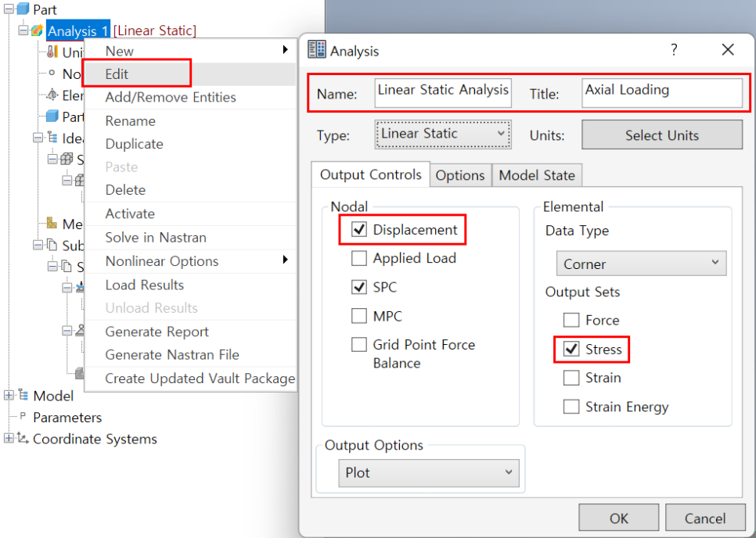Expand the Model tree node

(x=9, y=396)
